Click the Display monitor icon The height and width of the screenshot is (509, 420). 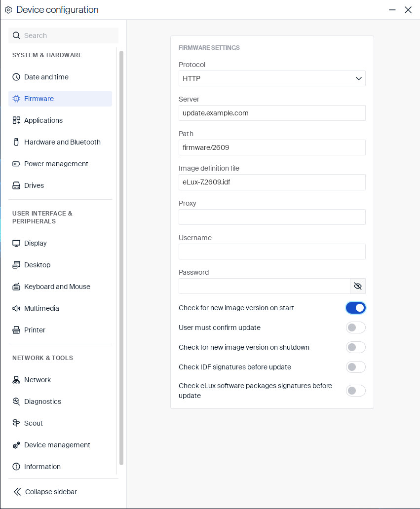(x=16, y=243)
